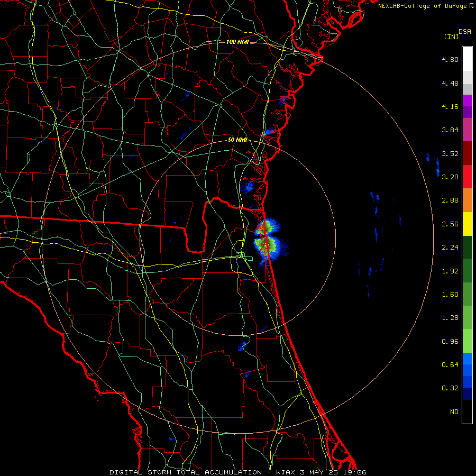Click the 100 NMI range ring label

click(x=237, y=42)
